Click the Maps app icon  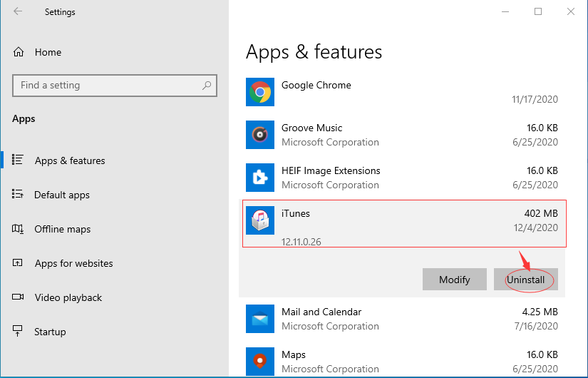coord(260,362)
